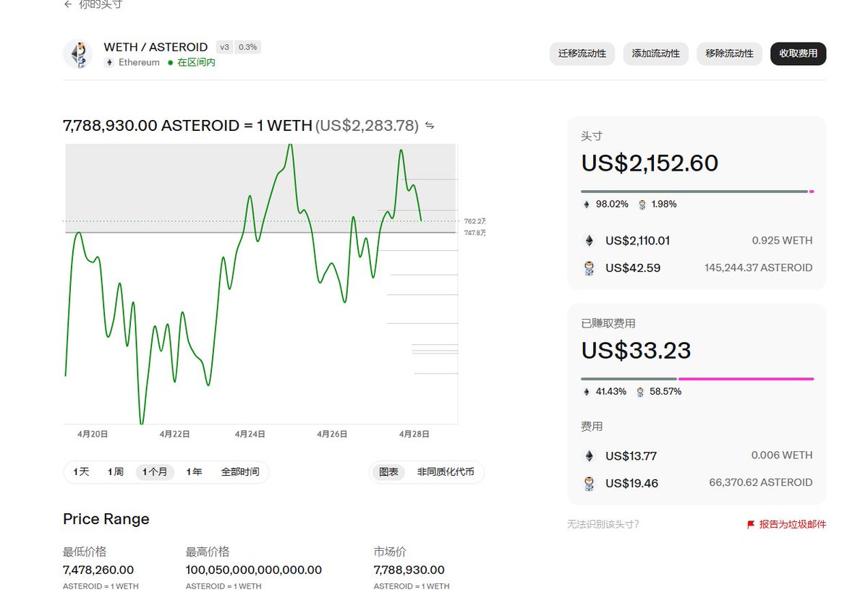
Task: Click the Price Range heading
Action: (106, 519)
